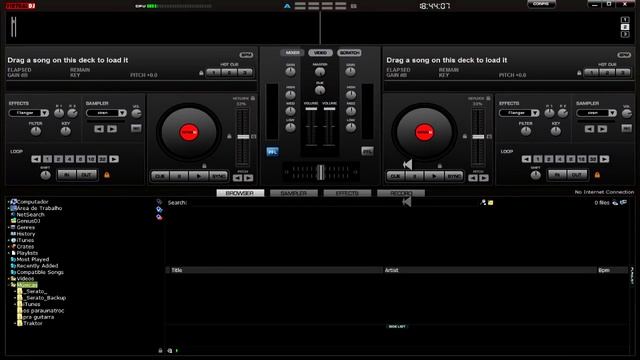The width and height of the screenshot is (640, 360).
Task: Expand the Computador tree node
Action: tap(9, 202)
